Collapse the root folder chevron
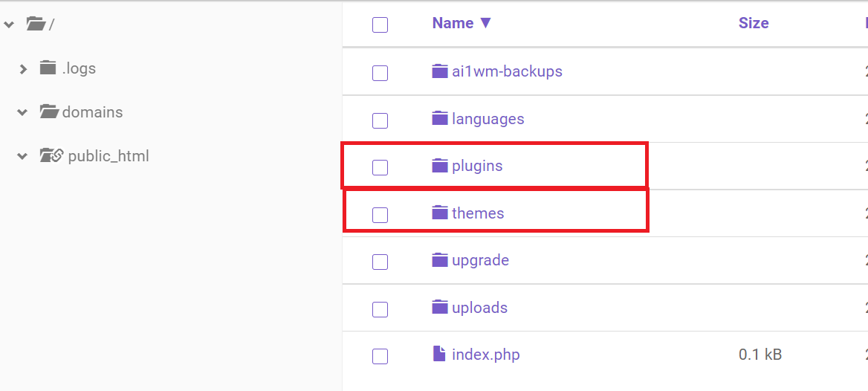 point(8,25)
